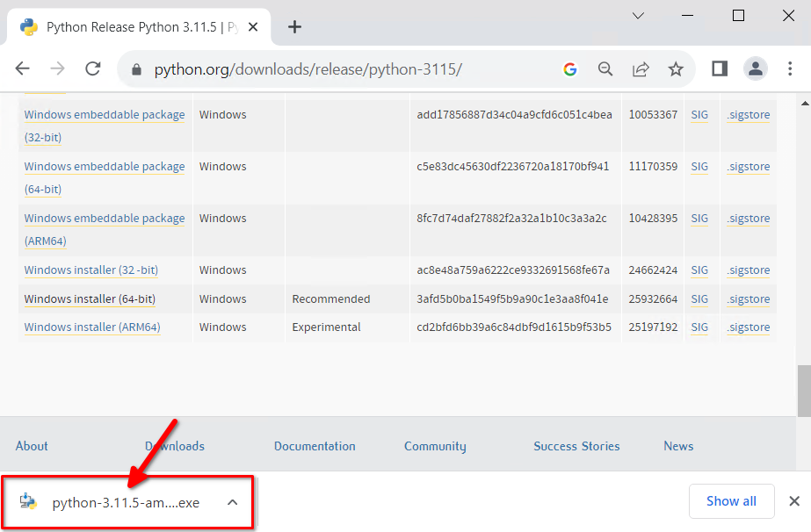Open the downloaded python-3.11.5 exe file
Image resolution: width=811 pixels, height=532 pixels.
[x=126, y=503]
